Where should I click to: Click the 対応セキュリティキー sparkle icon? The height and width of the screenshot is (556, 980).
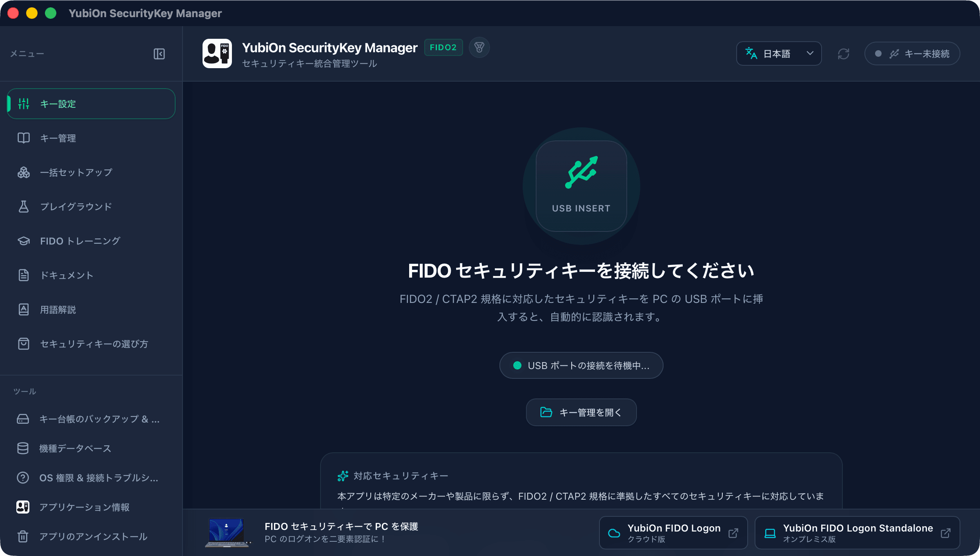(x=343, y=476)
